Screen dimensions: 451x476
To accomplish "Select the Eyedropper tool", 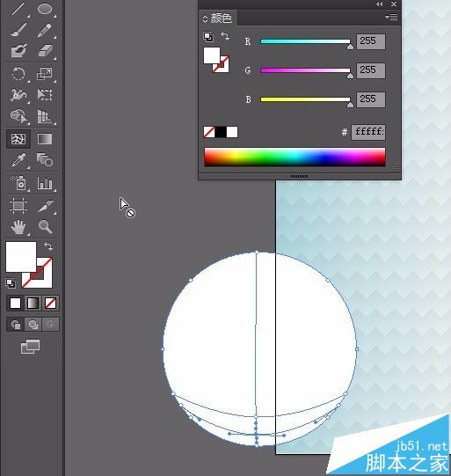I will [x=18, y=159].
